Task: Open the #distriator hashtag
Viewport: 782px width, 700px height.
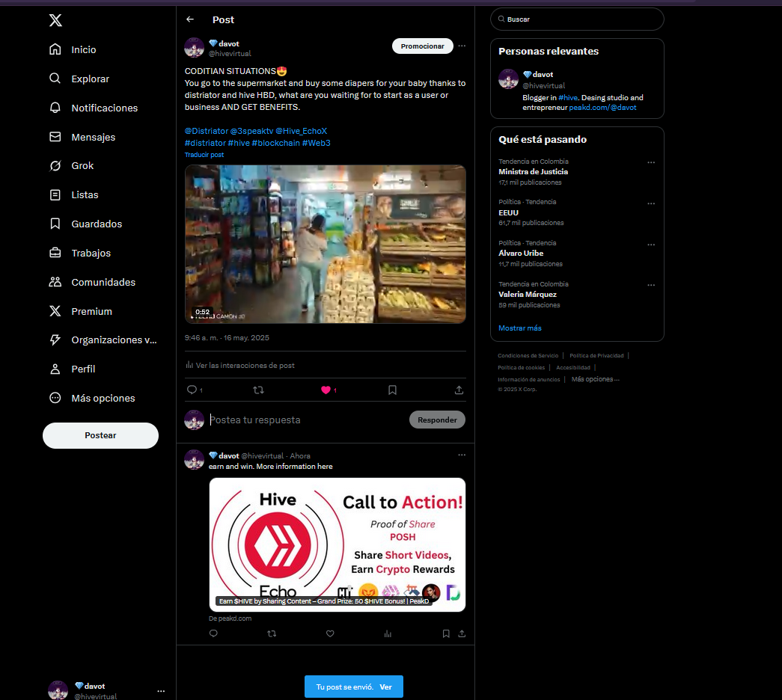Action: click(x=205, y=143)
